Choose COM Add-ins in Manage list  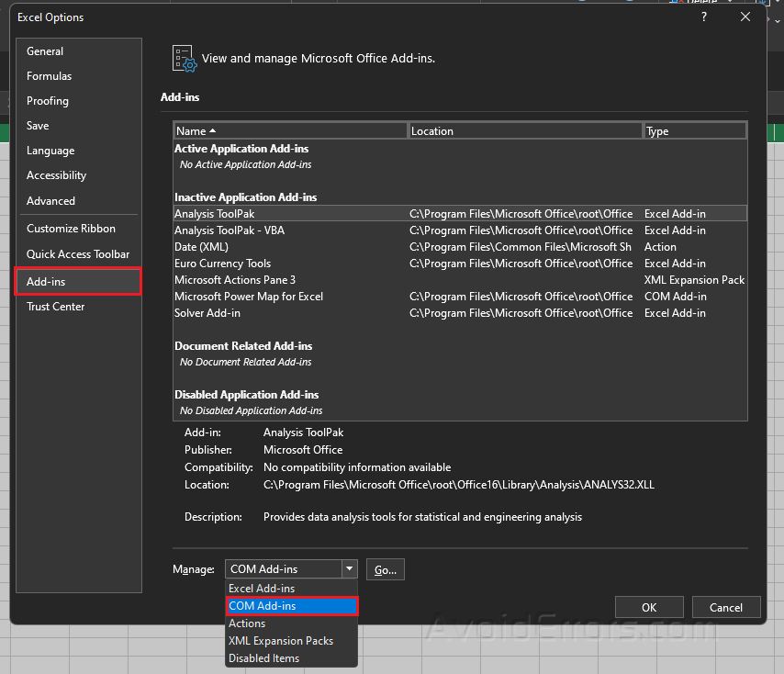pos(292,606)
